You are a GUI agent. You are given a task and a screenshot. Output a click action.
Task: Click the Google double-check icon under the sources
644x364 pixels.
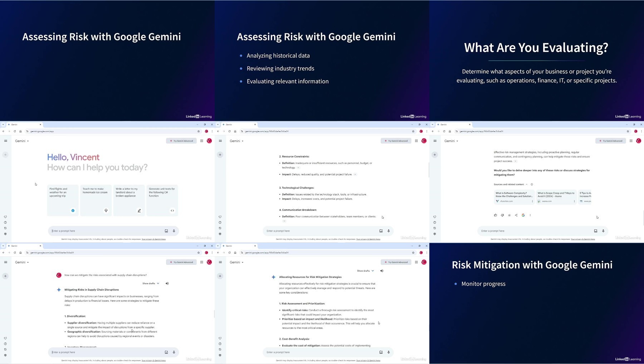tap(523, 215)
